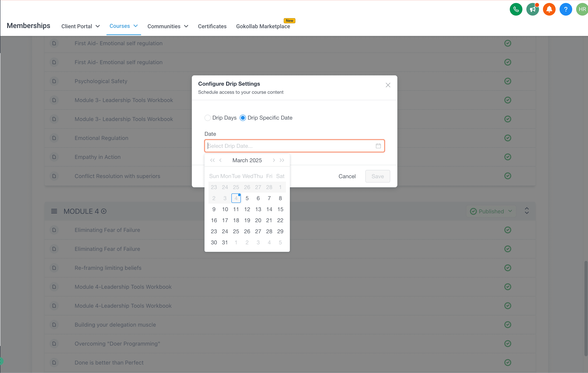Open the Psychological Safety lesson
Screen dimensions: 588x373
101,81
